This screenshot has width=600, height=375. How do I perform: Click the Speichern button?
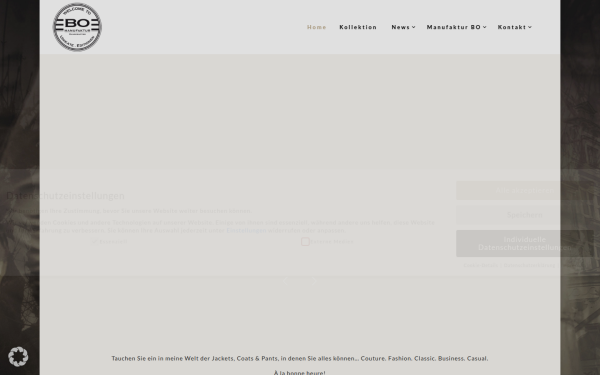[525, 215]
